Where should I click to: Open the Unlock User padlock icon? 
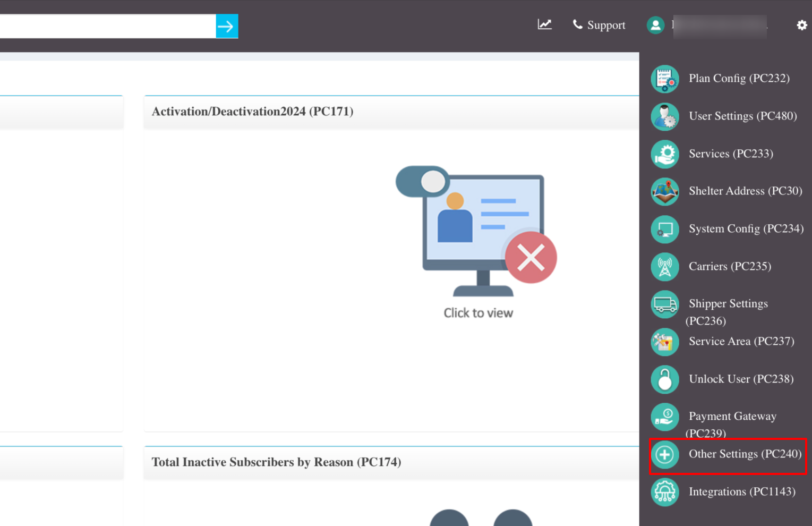point(665,379)
